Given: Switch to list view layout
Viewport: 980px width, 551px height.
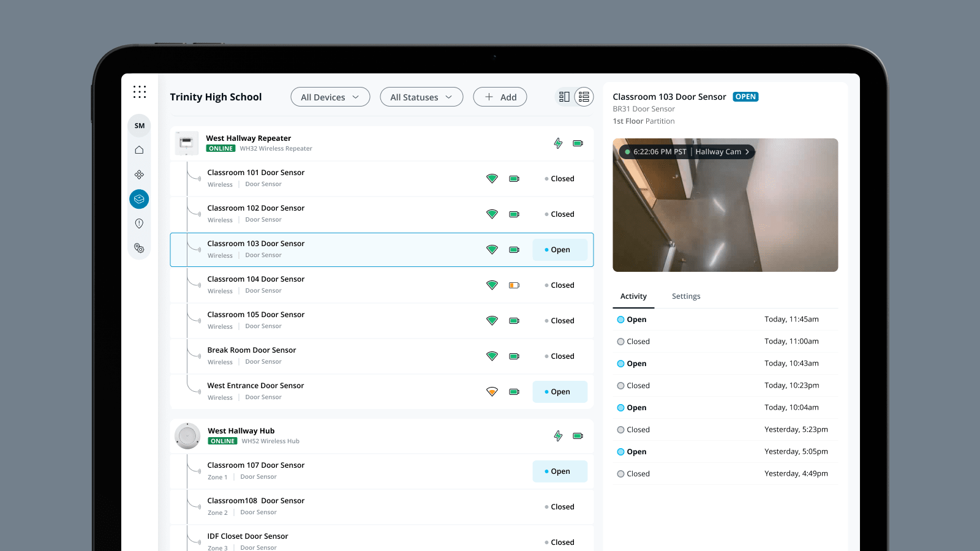Looking at the screenshot, I should (584, 97).
